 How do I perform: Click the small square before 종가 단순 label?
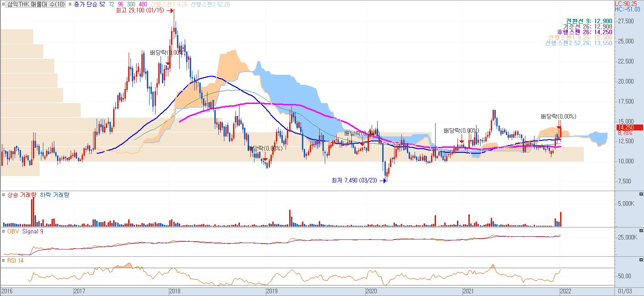69,4
